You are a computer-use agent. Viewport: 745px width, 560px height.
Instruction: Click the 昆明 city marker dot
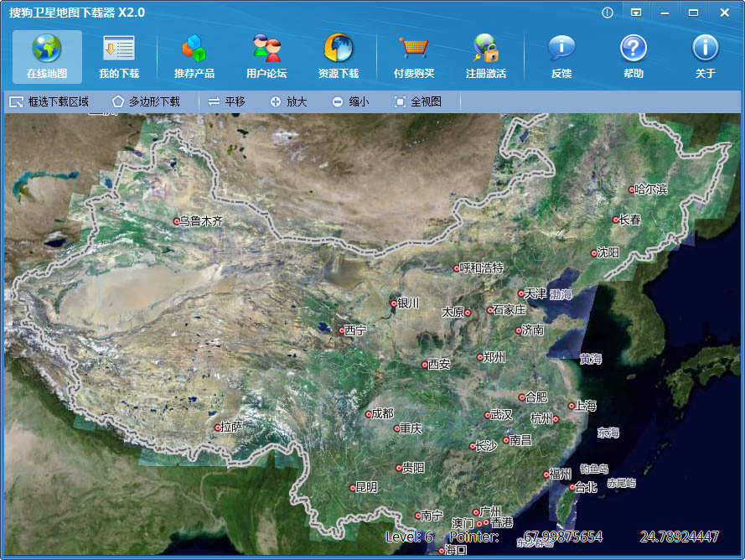(353, 488)
